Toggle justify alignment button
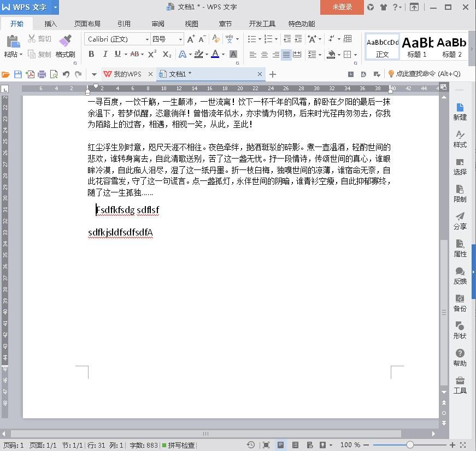476x451 pixels. [x=286, y=55]
